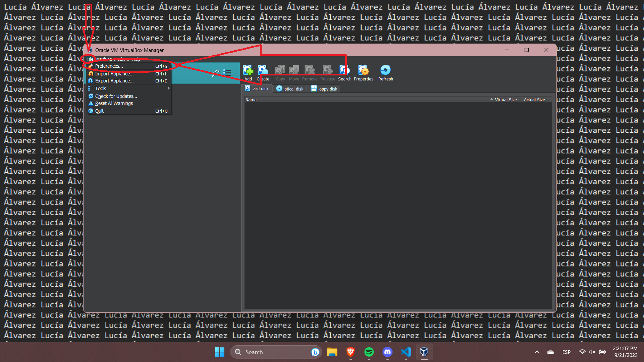Click the pin tool icon
Viewport: 644px width, 362px height.
point(215,73)
